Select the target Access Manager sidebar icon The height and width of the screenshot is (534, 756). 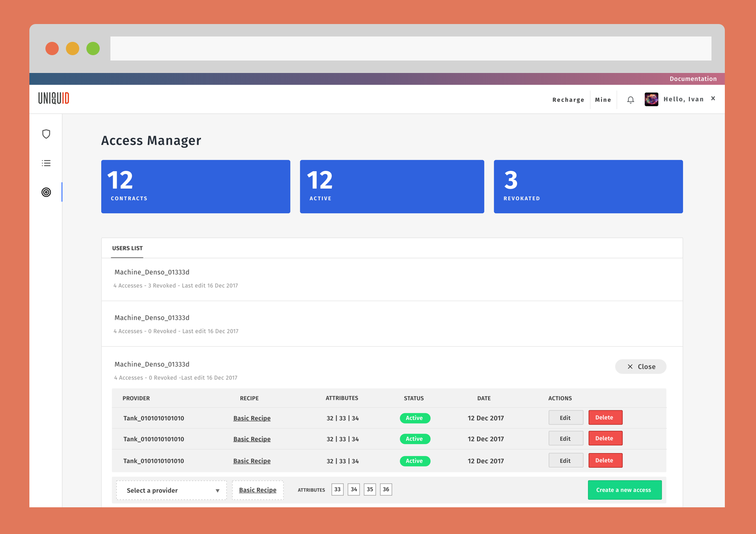pos(46,192)
